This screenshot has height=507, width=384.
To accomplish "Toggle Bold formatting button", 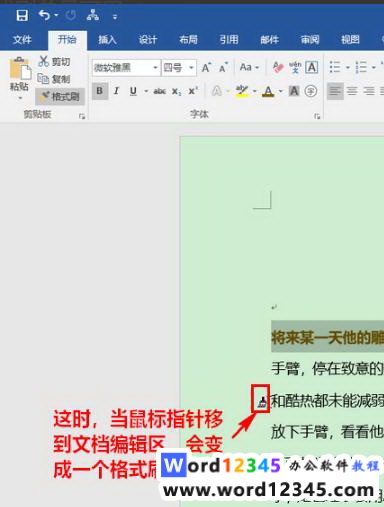I will pos(100,91).
